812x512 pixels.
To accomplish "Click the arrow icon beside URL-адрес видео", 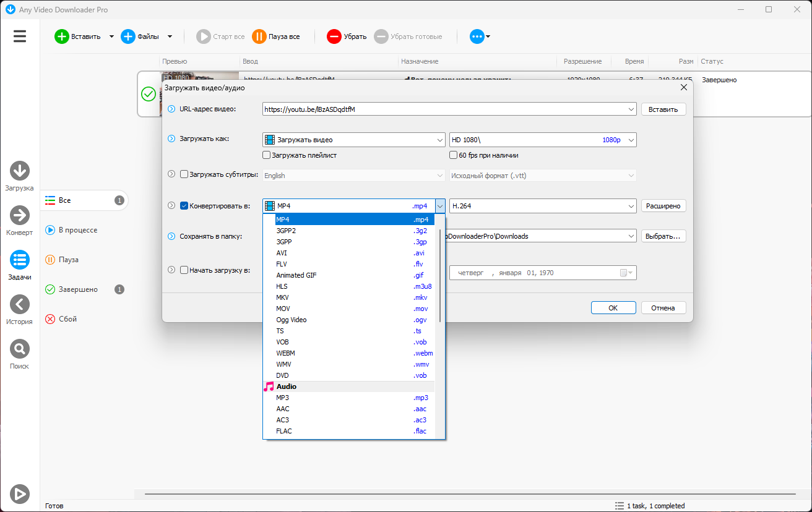I will point(171,109).
